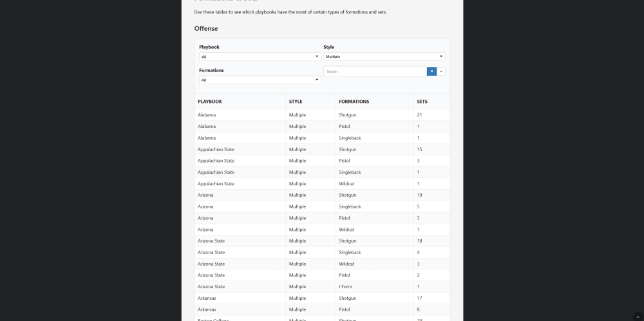644x321 pixels.
Task: Select Wildcat formation in Appalachian State row
Action: pos(346,184)
